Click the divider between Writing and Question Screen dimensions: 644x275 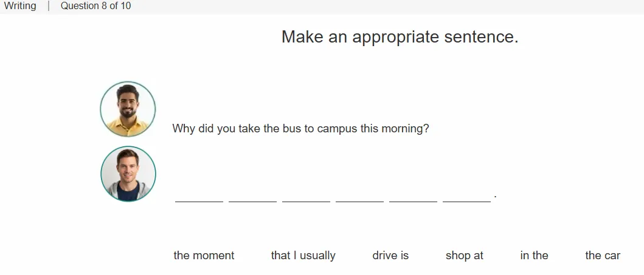coord(49,6)
